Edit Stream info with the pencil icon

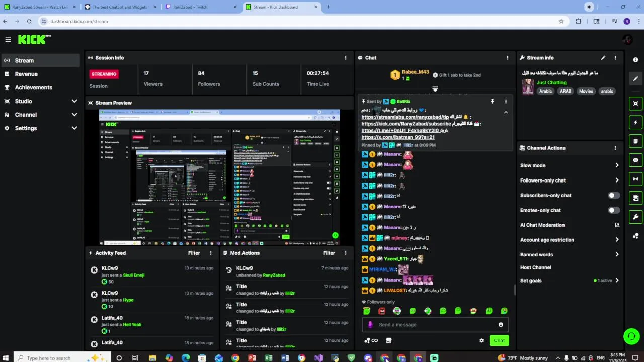[x=603, y=58]
